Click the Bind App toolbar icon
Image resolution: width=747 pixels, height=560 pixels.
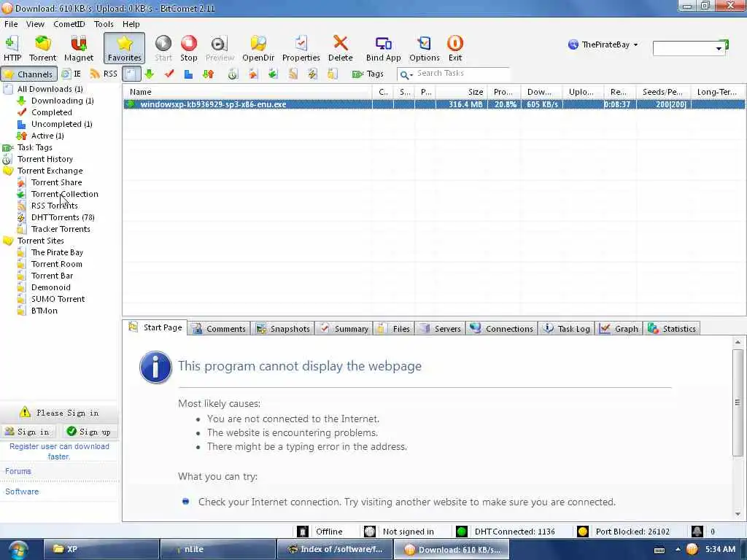[x=384, y=48]
